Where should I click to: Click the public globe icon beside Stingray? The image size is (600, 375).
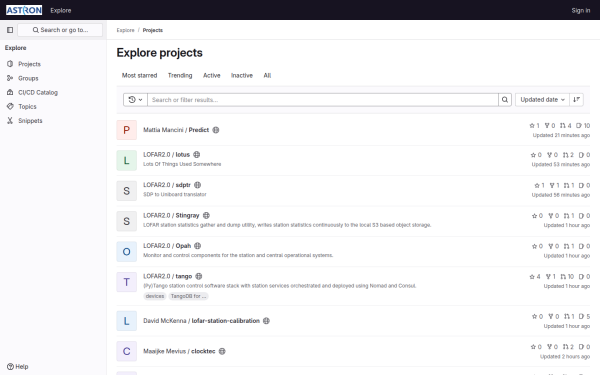pos(206,215)
